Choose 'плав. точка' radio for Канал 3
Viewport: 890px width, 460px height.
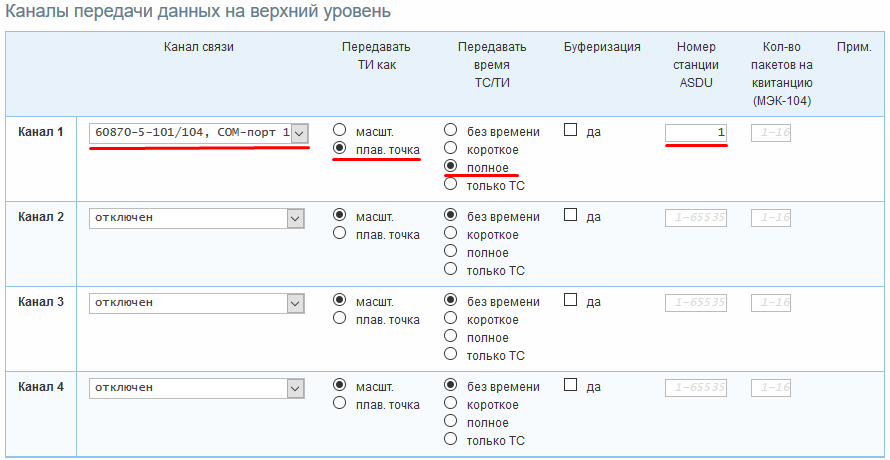(x=340, y=318)
